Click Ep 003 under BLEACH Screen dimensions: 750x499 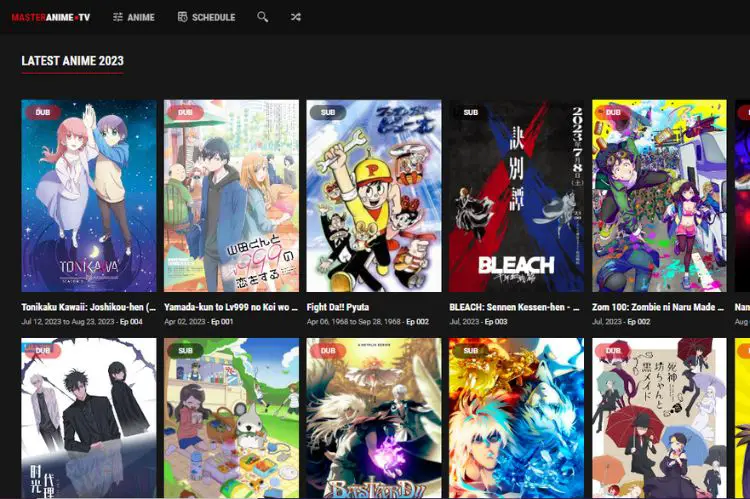point(496,322)
